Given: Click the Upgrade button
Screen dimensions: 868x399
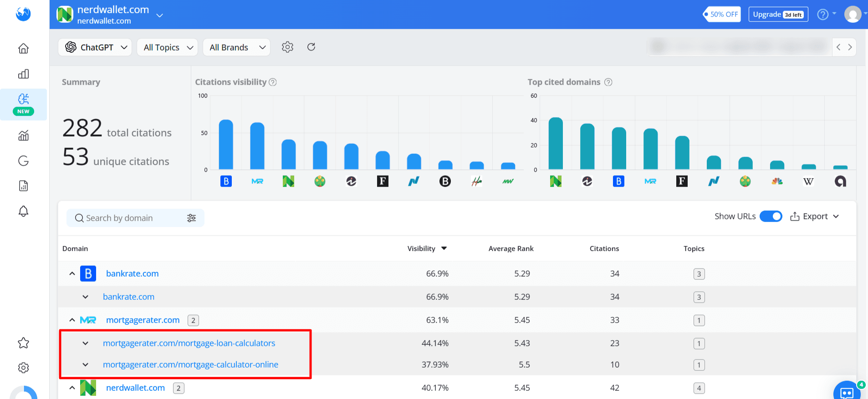Looking at the screenshot, I should [778, 14].
